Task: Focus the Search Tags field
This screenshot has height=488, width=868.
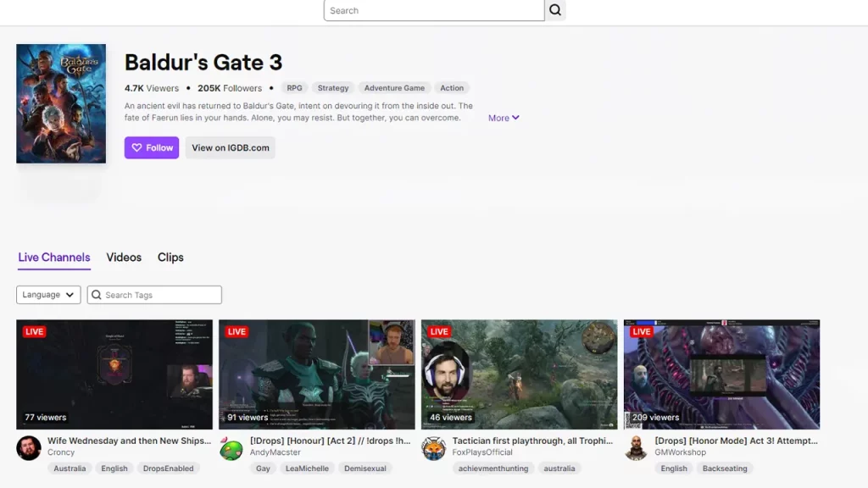Action: click(154, 295)
